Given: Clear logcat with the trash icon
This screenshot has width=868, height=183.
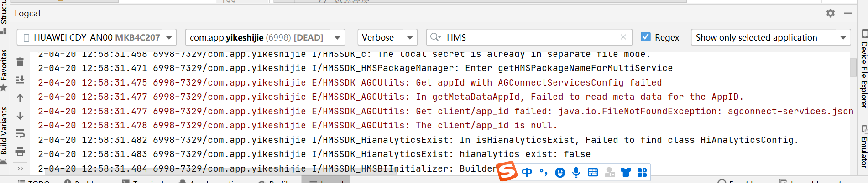Looking at the screenshot, I should pyautogui.click(x=20, y=62).
